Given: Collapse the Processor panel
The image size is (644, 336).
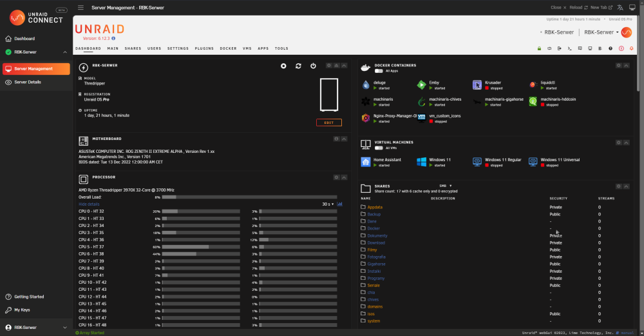Looking at the screenshot, I should [344, 177].
